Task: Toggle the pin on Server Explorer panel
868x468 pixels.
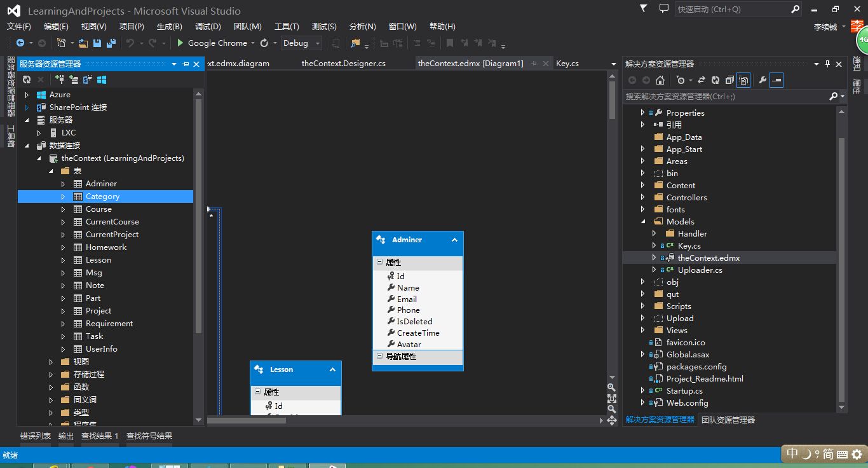Action: pos(186,64)
